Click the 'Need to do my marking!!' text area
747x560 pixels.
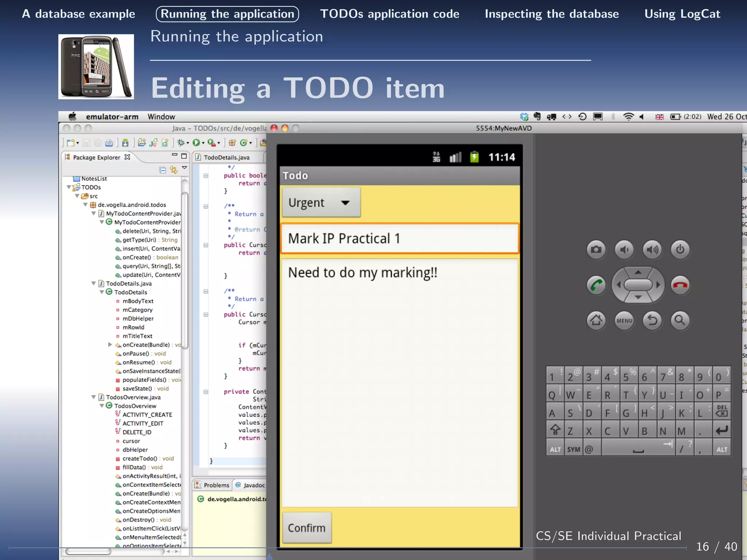click(400, 383)
